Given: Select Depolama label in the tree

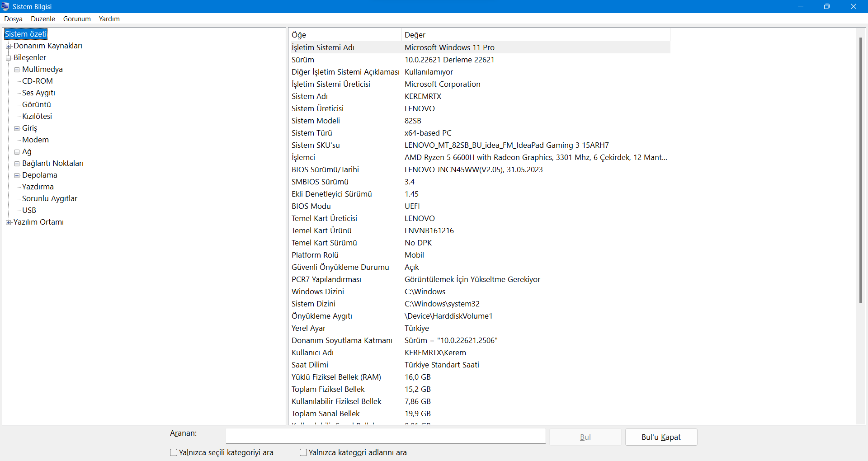Looking at the screenshot, I should [x=40, y=175].
